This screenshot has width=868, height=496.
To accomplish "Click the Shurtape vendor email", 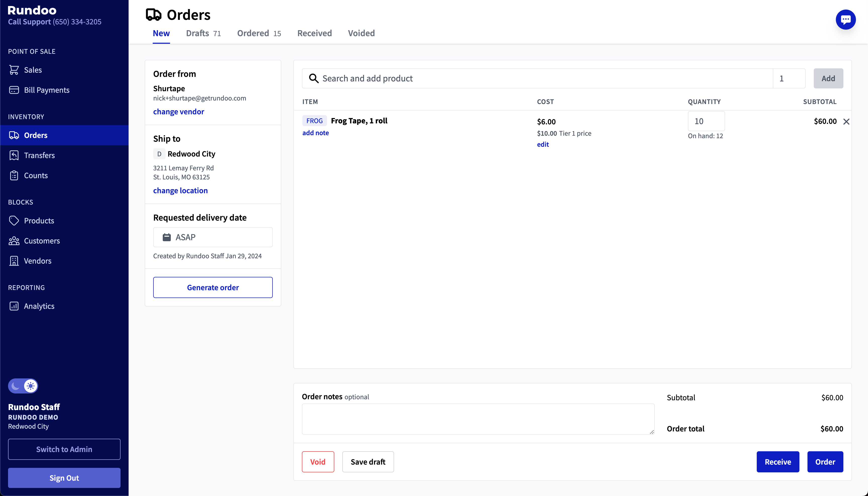I will tap(200, 98).
